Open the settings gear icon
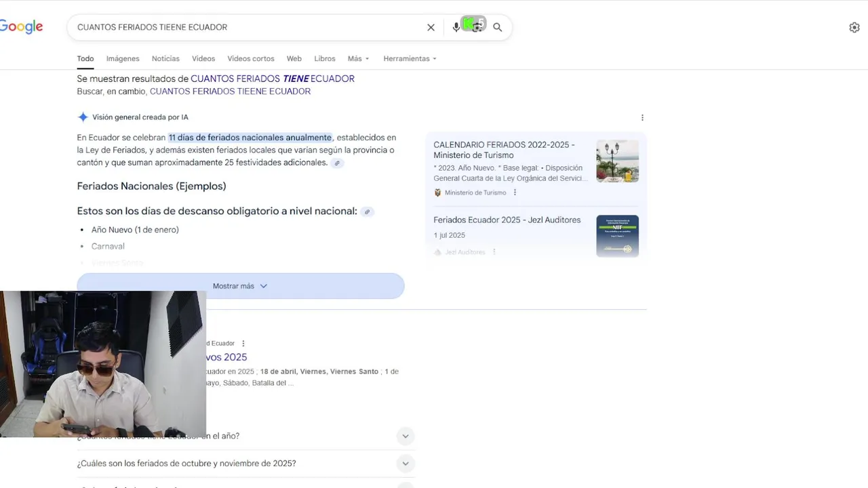This screenshot has width=868, height=488. pos(854,27)
